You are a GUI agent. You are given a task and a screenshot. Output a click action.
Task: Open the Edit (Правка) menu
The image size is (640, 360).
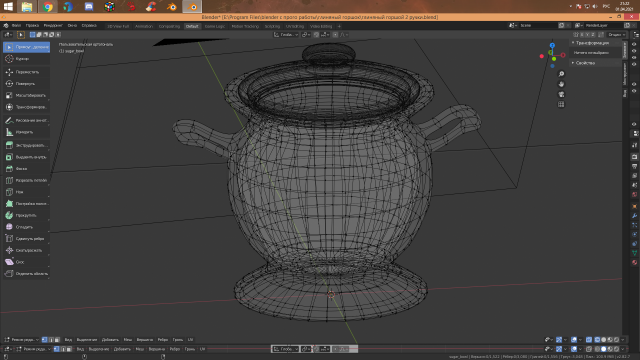[32, 25]
